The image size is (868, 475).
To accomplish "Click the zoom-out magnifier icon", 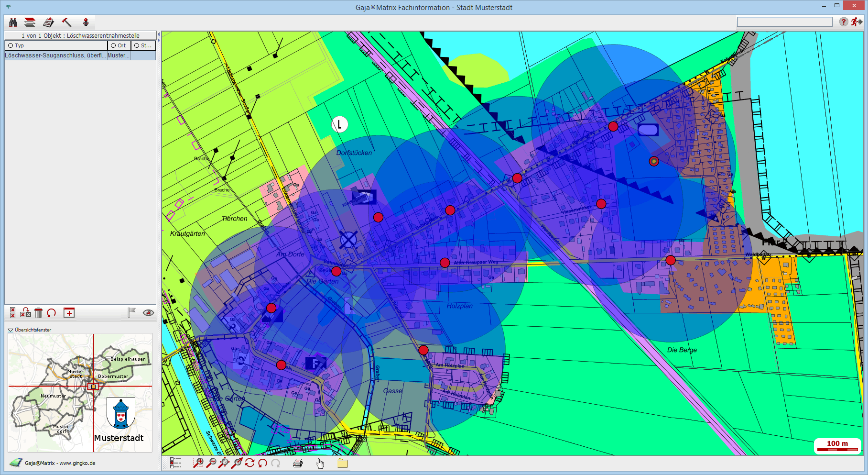I will coord(211,463).
